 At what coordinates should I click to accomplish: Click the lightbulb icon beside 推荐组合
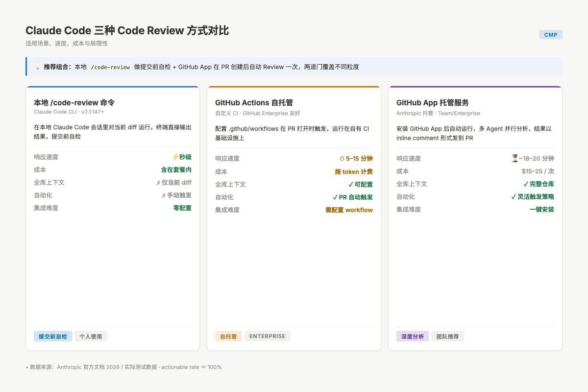(38, 66)
